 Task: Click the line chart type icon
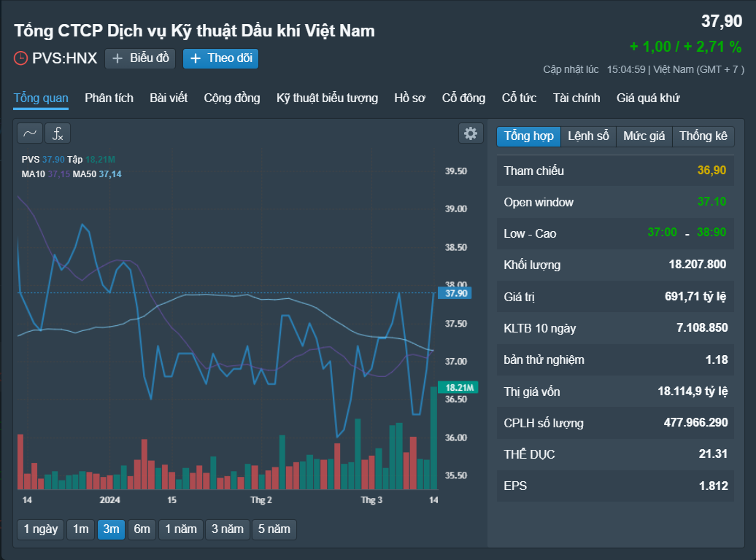coord(30,133)
